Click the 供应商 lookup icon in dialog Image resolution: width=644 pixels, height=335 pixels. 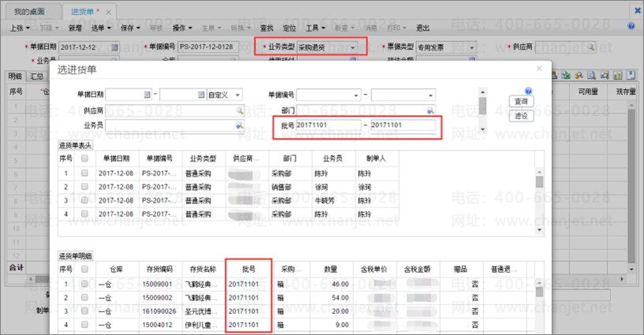pos(238,110)
